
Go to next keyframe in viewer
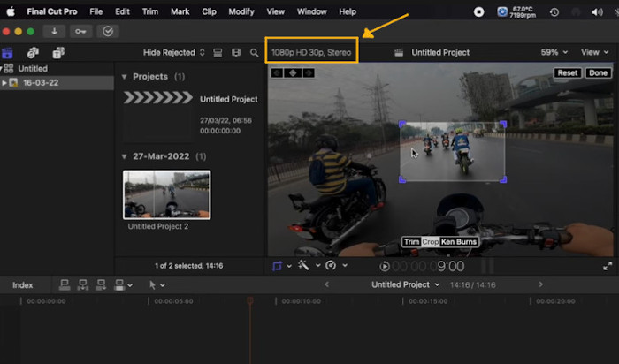[x=309, y=73]
